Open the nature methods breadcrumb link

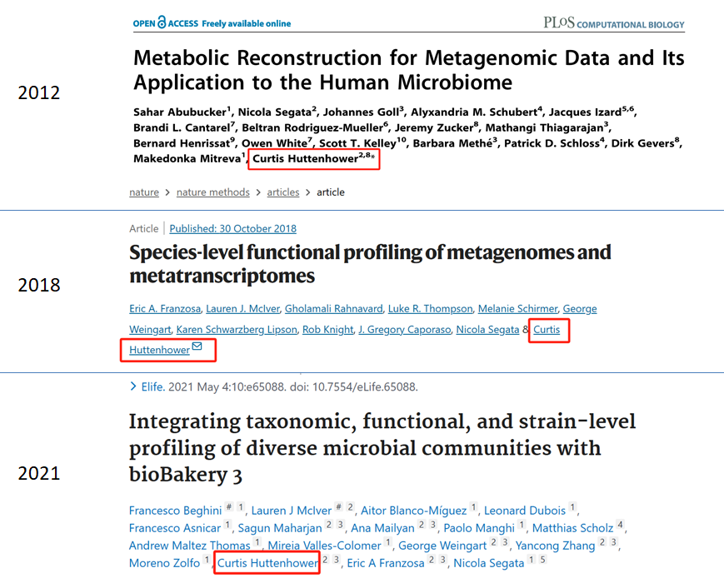click(x=212, y=192)
